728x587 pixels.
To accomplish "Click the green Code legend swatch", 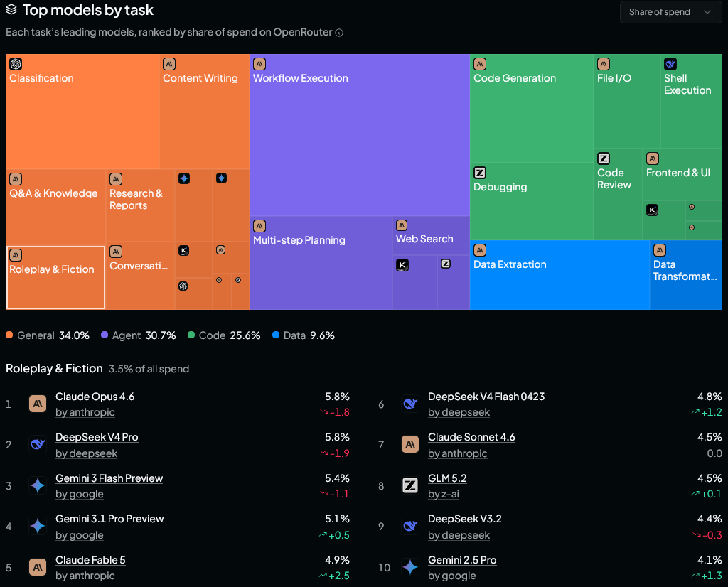I will [x=191, y=335].
